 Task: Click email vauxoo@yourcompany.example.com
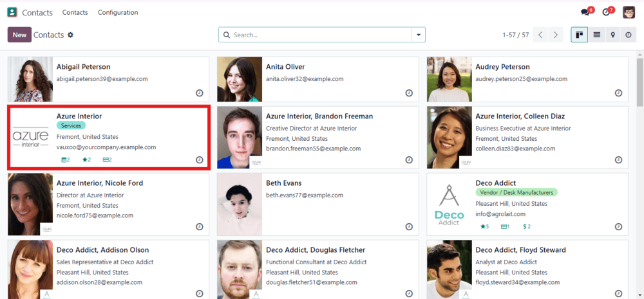(106, 147)
